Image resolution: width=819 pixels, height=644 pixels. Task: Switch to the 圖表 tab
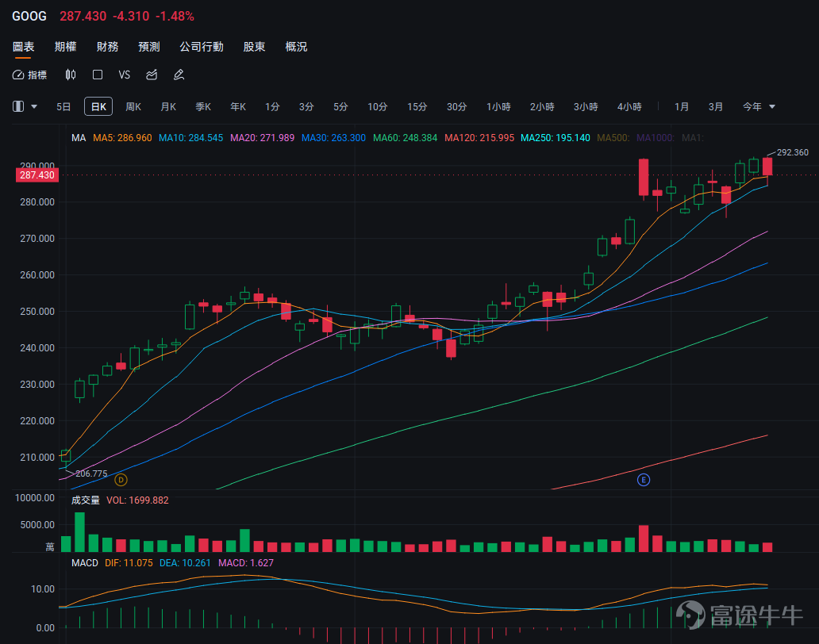(x=24, y=47)
